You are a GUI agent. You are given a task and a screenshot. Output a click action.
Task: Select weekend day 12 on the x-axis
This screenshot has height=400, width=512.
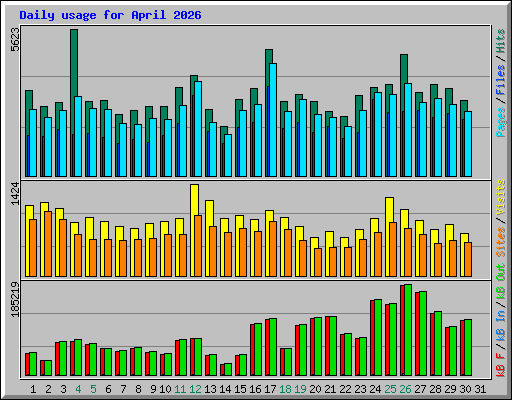click(195, 389)
